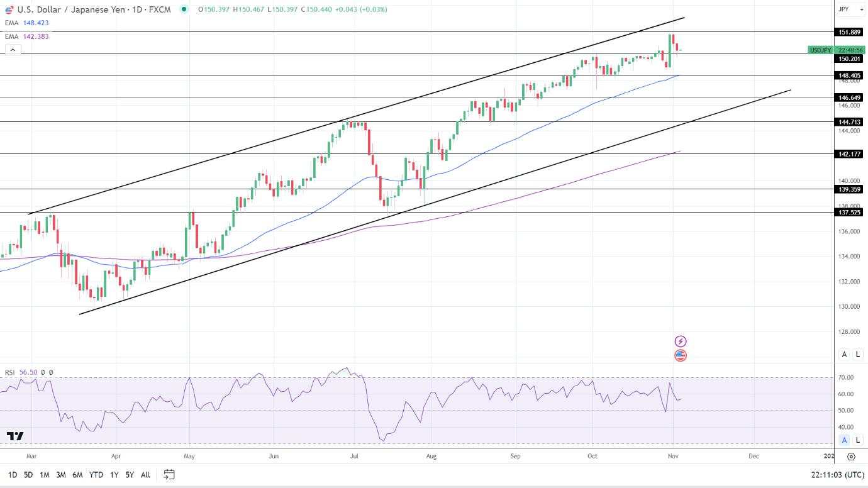Click the Sep label on time axis
868x488 pixels.
point(516,456)
